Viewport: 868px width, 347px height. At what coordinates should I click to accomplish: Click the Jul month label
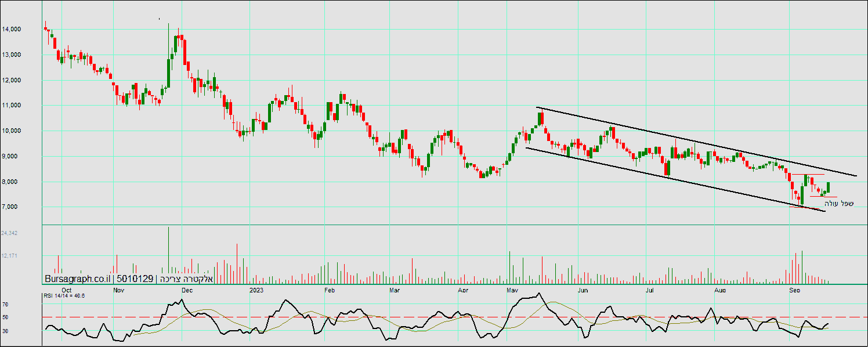pos(649,289)
